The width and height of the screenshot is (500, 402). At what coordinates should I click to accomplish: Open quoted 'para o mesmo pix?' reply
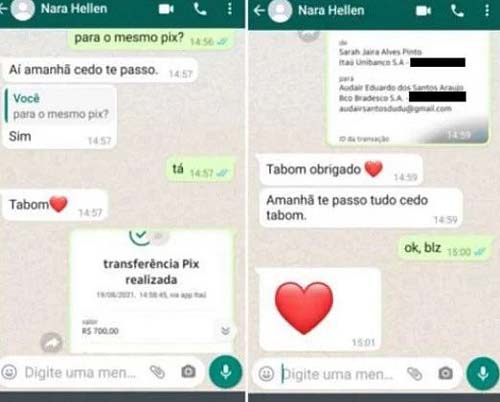[x=60, y=106]
